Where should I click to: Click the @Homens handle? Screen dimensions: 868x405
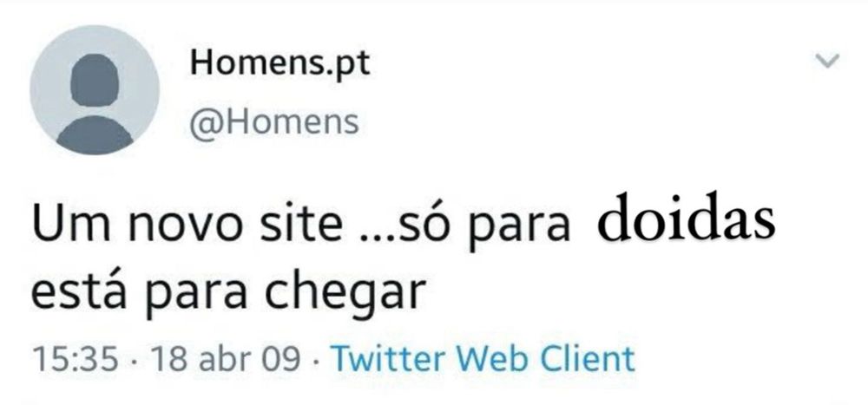[x=274, y=121]
